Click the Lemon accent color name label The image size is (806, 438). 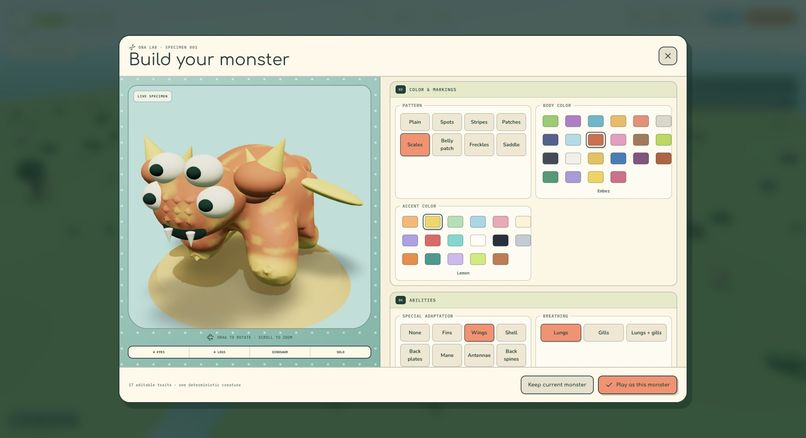click(x=463, y=273)
